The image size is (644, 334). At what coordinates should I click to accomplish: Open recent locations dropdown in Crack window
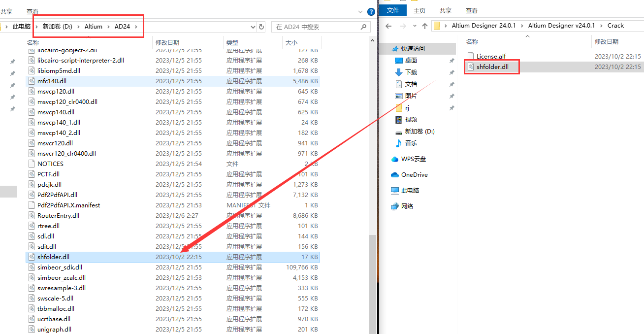click(414, 26)
